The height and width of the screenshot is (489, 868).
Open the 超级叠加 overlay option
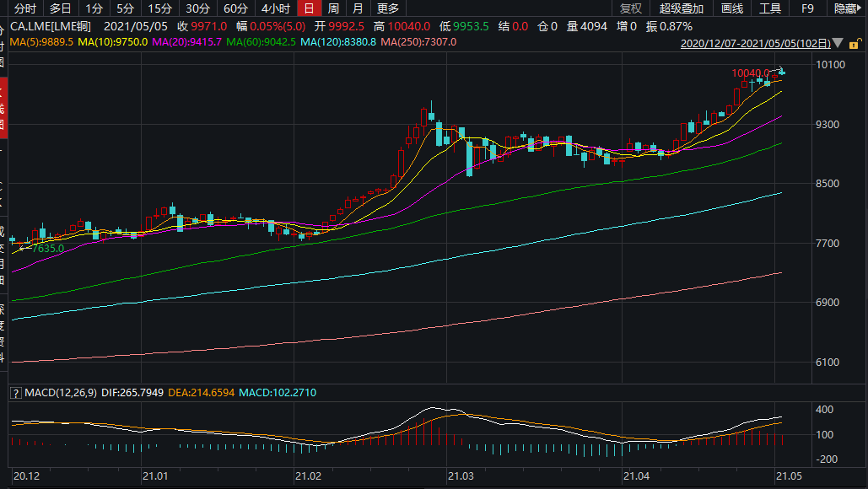tap(682, 8)
